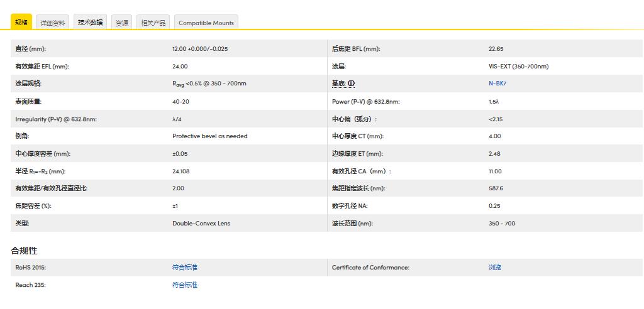
Task: Open the 详细资料 tab
Action: (x=53, y=23)
